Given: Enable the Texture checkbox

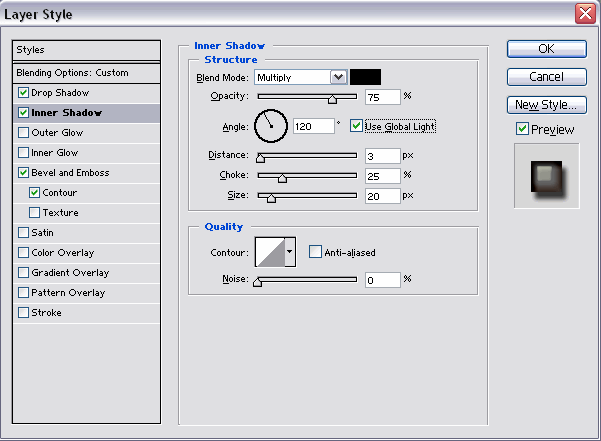Looking at the screenshot, I should [x=34, y=212].
